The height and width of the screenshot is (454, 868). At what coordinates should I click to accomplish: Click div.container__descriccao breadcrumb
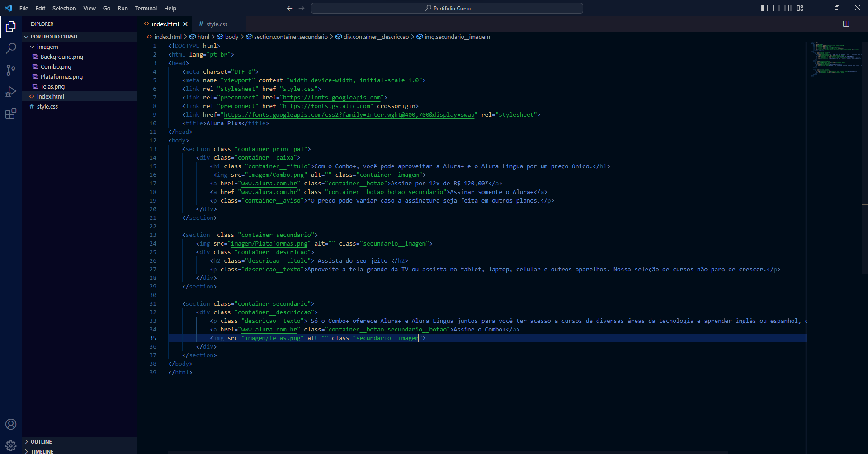372,37
